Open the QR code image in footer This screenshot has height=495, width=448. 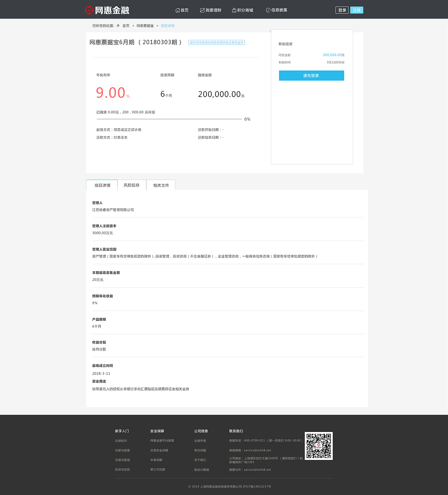319,446
